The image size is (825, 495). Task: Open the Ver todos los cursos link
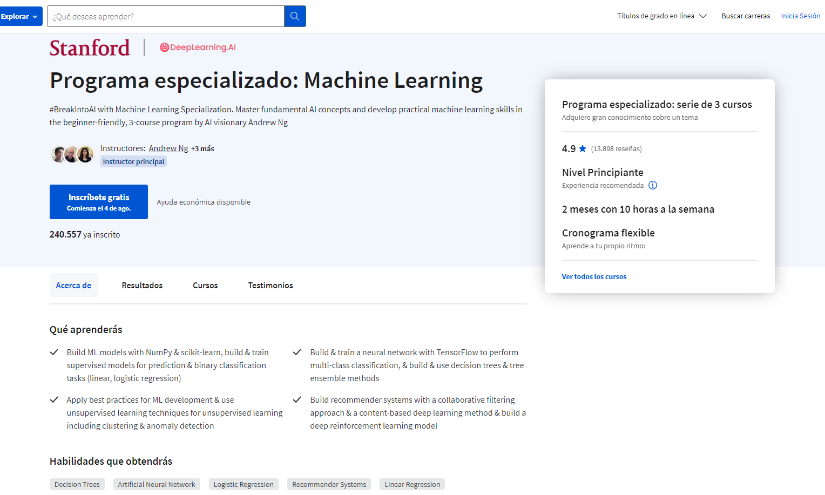coord(594,276)
